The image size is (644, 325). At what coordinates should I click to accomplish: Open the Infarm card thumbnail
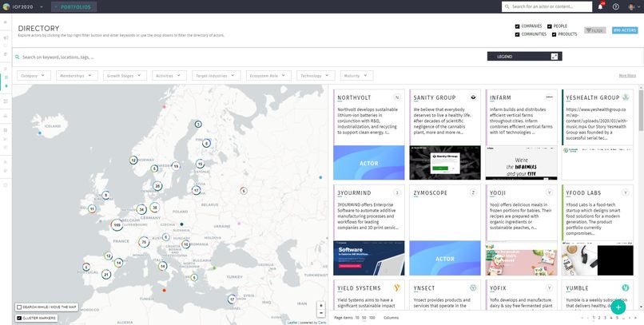pos(521,163)
